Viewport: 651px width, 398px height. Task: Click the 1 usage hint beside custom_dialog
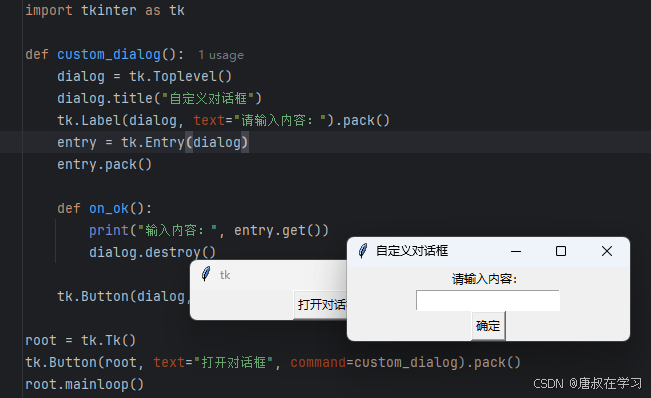221,55
